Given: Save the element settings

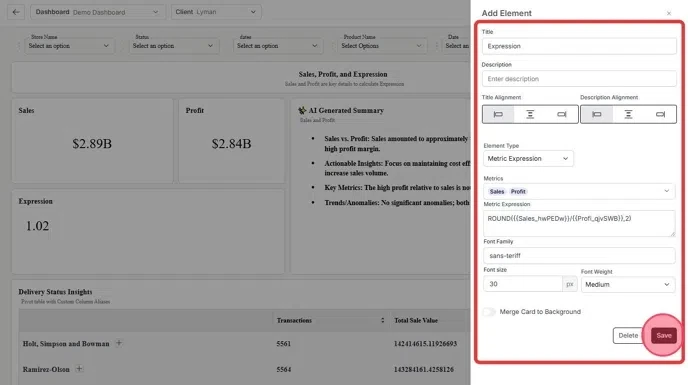Looking at the screenshot, I should [x=664, y=335].
